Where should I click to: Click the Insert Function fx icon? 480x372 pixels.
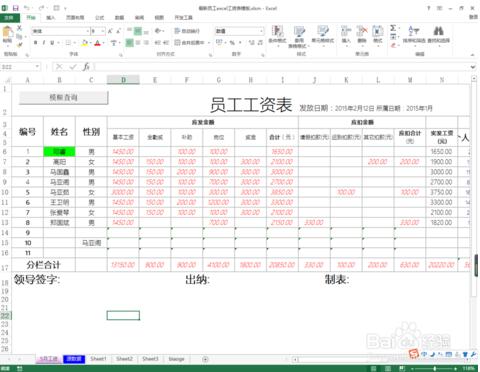(86, 67)
